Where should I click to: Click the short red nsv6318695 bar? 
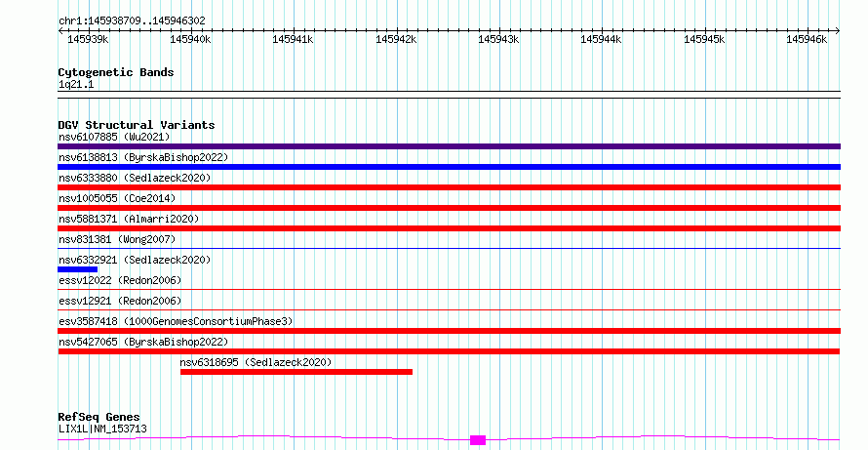(296, 372)
